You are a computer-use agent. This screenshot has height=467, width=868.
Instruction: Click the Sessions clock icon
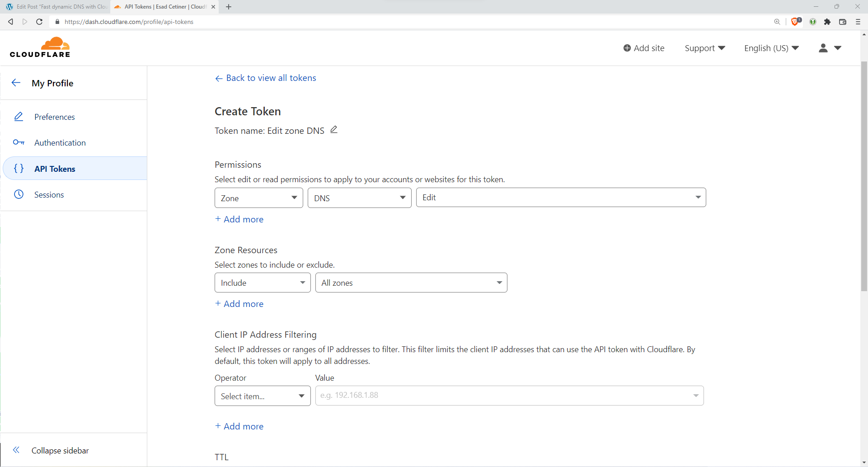(19, 194)
